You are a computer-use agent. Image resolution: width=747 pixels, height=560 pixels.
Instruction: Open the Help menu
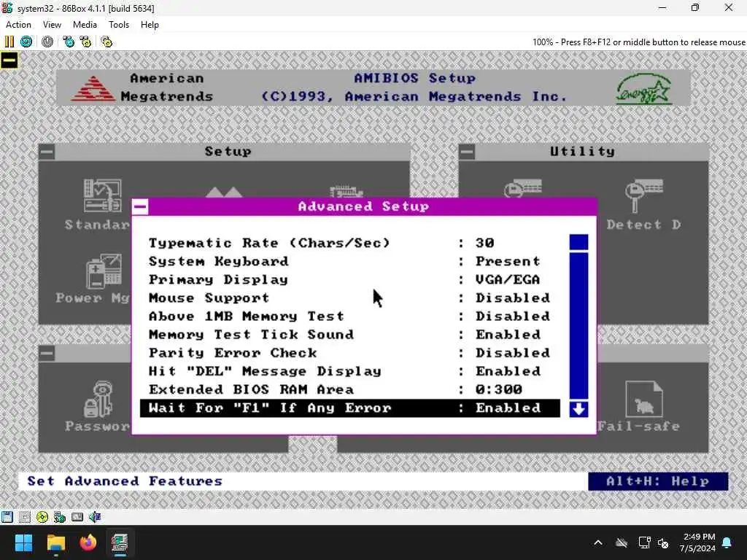coord(150,25)
